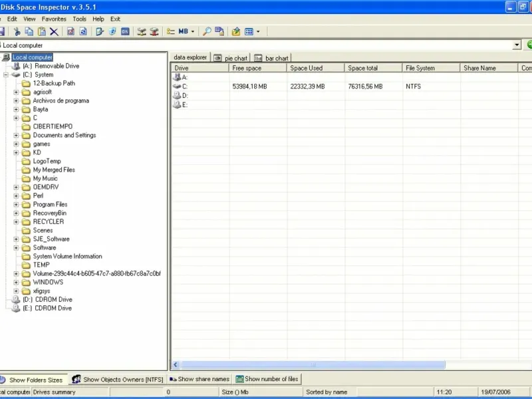This screenshot has width=532, height=399.
Task: Click the magnifying glass search icon
Action: click(207, 31)
